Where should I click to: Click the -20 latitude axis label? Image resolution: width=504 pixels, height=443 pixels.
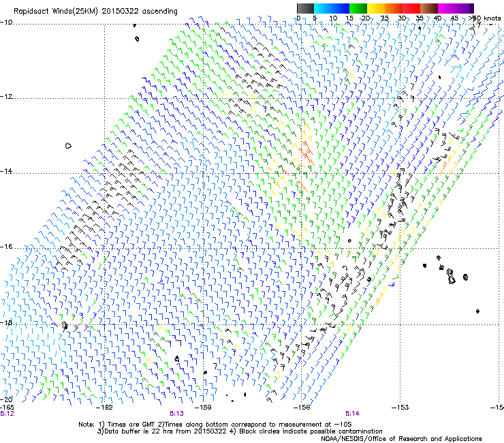point(6,399)
